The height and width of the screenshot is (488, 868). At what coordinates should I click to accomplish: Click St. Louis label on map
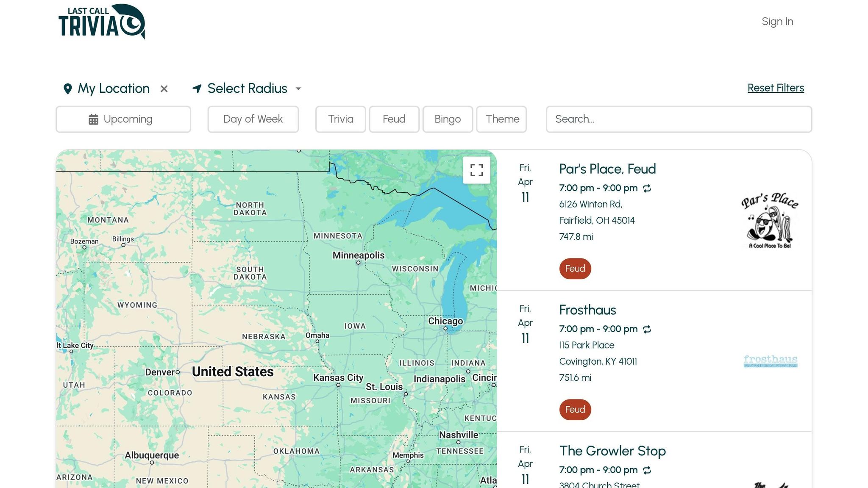click(384, 387)
